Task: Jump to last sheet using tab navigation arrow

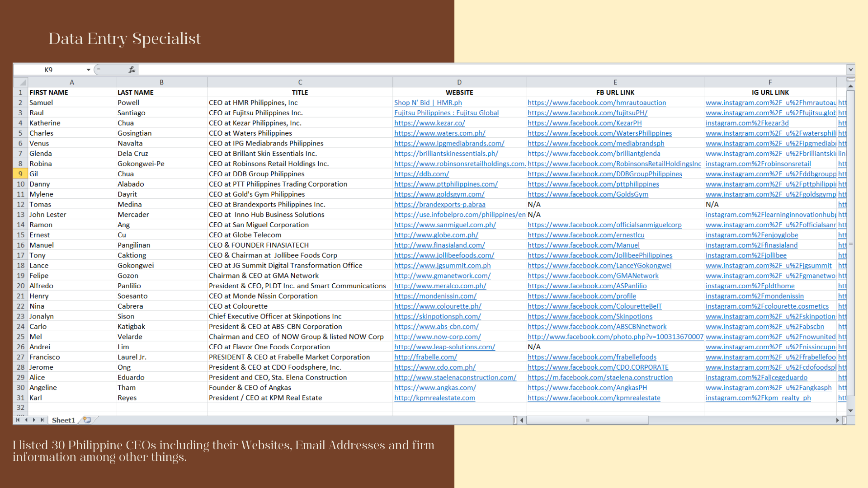Action: (x=42, y=420)
